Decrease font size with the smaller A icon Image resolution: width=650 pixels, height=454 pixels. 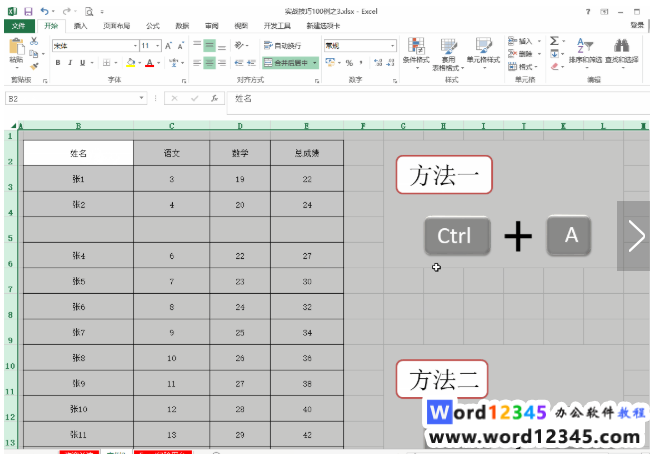(180, 46)
